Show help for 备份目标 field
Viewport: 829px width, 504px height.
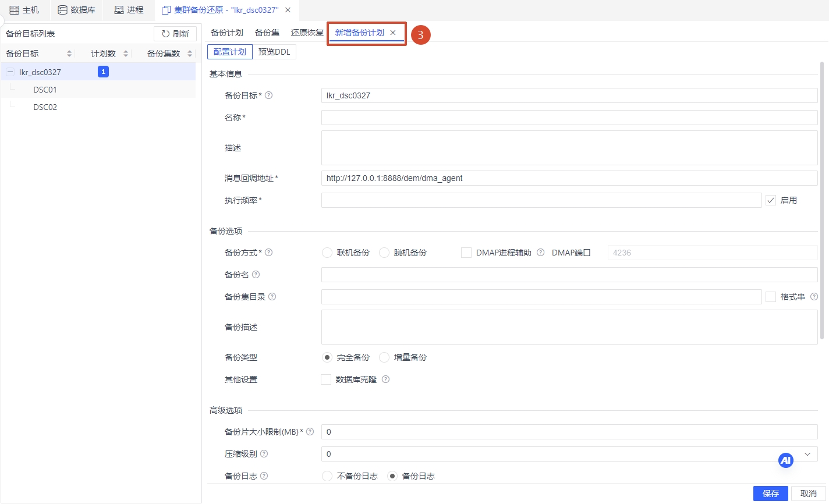coord(268,95)
